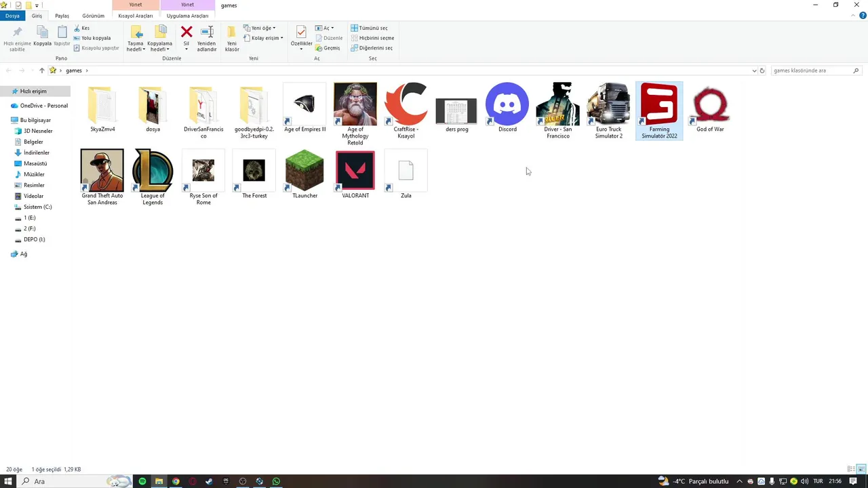Open WhatsApp from the taskbar
Screen dimensions: 868x488
pos(276,481)
